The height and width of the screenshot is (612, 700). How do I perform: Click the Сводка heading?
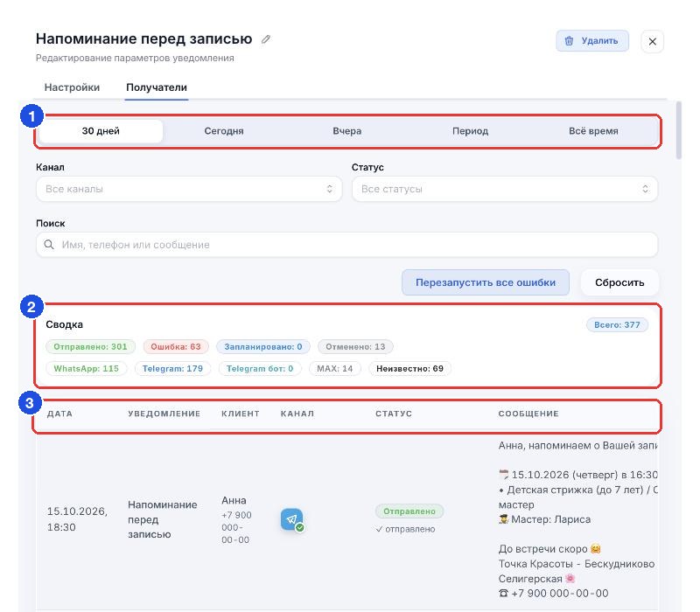click(x=64, y=324)
